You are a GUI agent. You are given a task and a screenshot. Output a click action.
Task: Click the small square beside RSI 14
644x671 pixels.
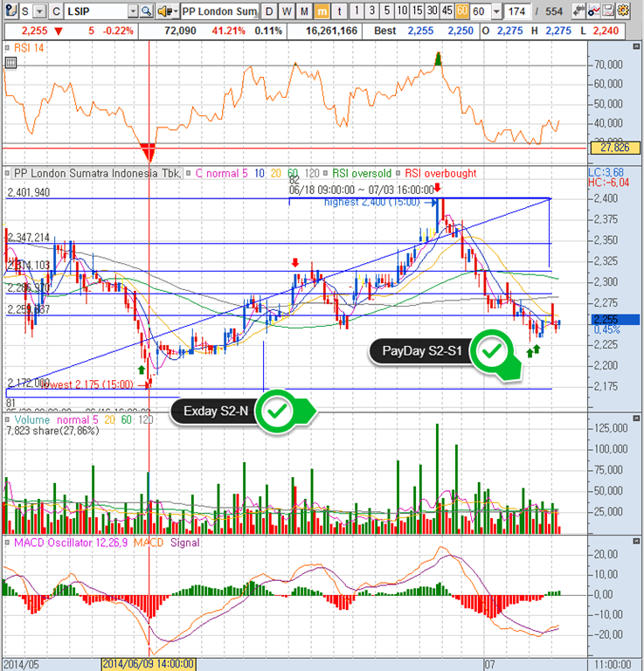[7, 48]
